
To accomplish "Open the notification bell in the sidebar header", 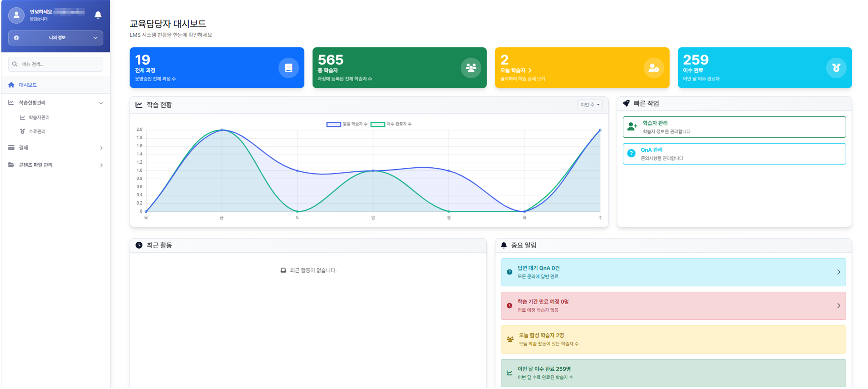I will 98,15.
